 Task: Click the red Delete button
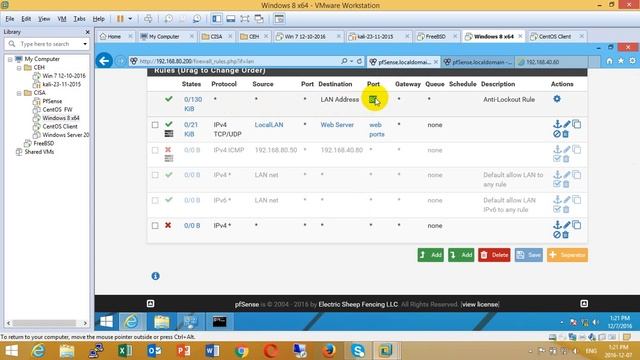(x=494, y=255)
